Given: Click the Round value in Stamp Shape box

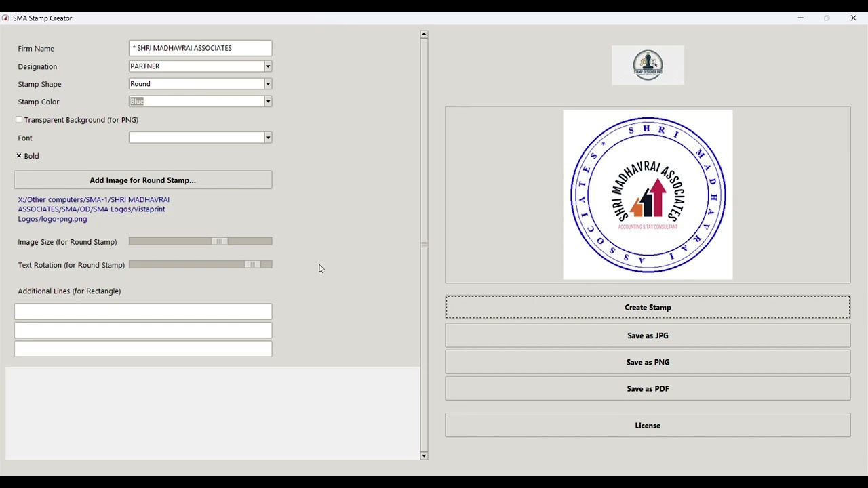Looking at the screenshot, I should [140, 84].
